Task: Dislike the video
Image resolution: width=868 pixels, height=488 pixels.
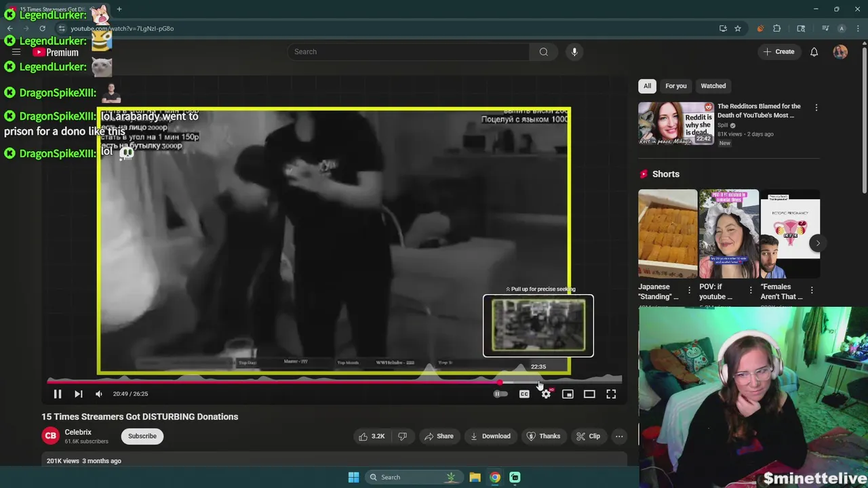Action: pos(402,436)
